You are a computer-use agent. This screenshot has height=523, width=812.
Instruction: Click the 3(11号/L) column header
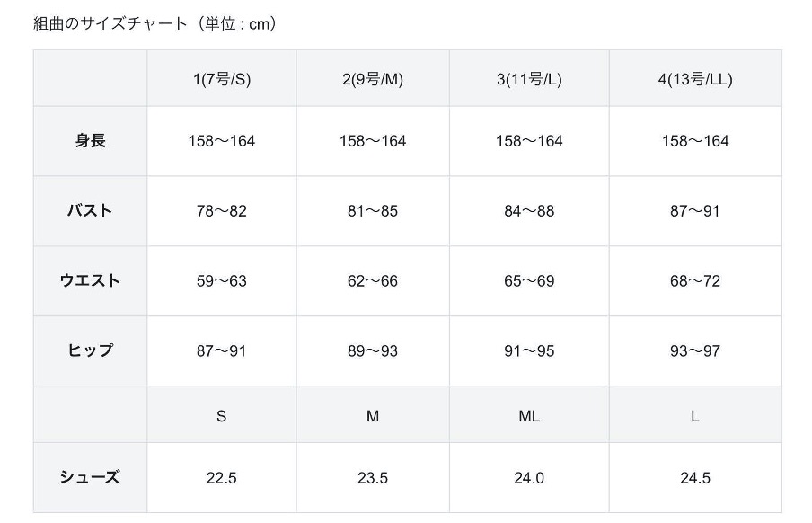[529, 79]
